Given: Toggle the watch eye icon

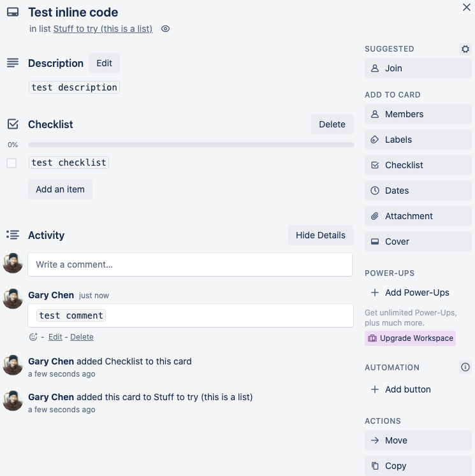Looking at the screenshot, I should click(165, 29).
